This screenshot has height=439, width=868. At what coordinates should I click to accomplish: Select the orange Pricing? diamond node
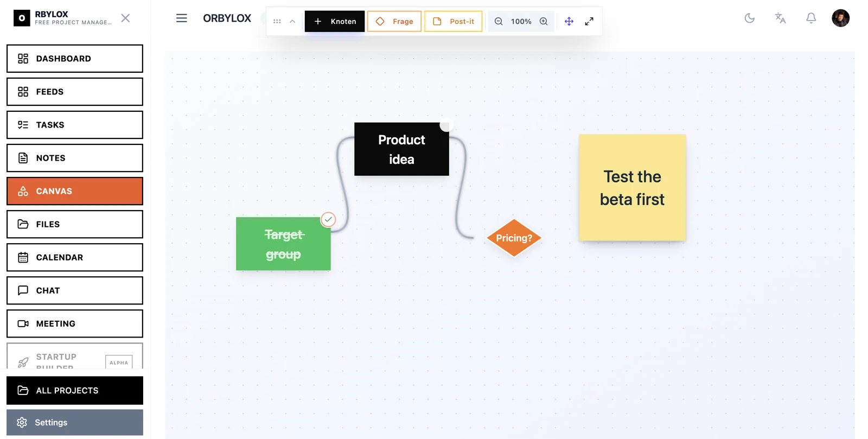[514, 238]
